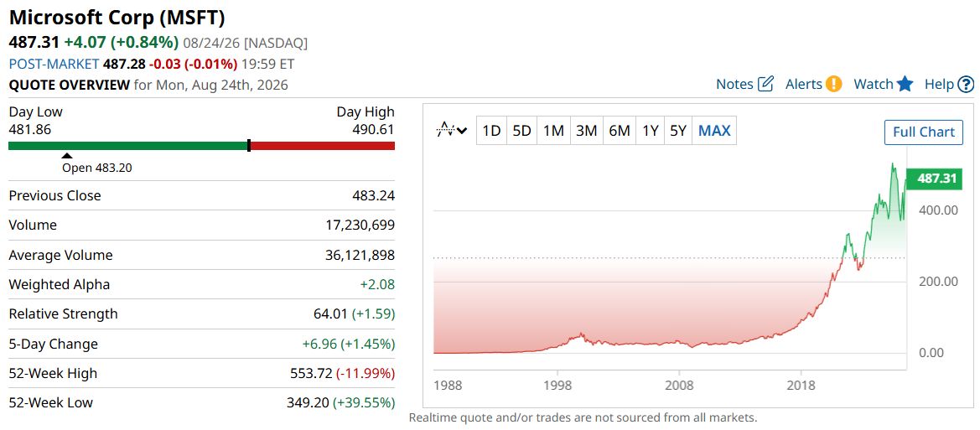Click the day range marker on bar
Screen dimensions: 980x430
pos(249,146)
